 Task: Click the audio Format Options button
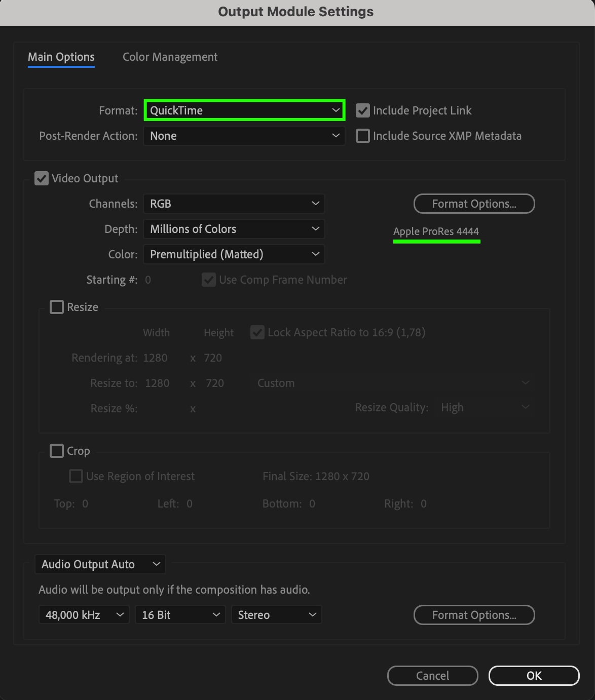click(474, 615)
